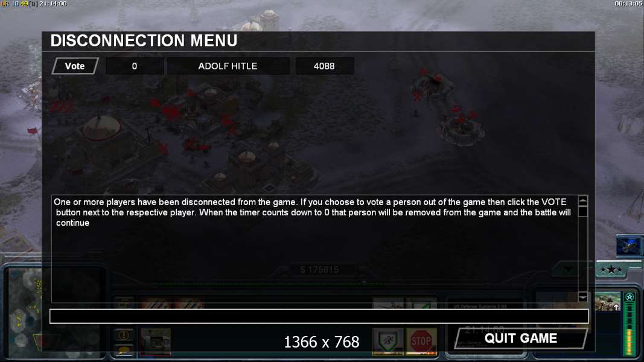This screenshot has height=362, width=644.
Task: Click the empty chat input field
Action: pos(319,316)
